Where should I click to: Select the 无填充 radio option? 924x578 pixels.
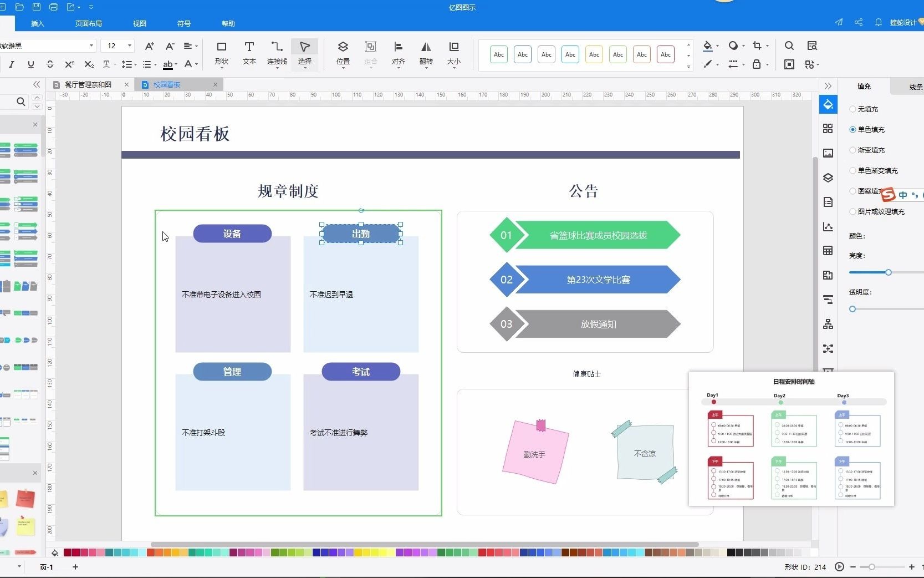point(853,109)
